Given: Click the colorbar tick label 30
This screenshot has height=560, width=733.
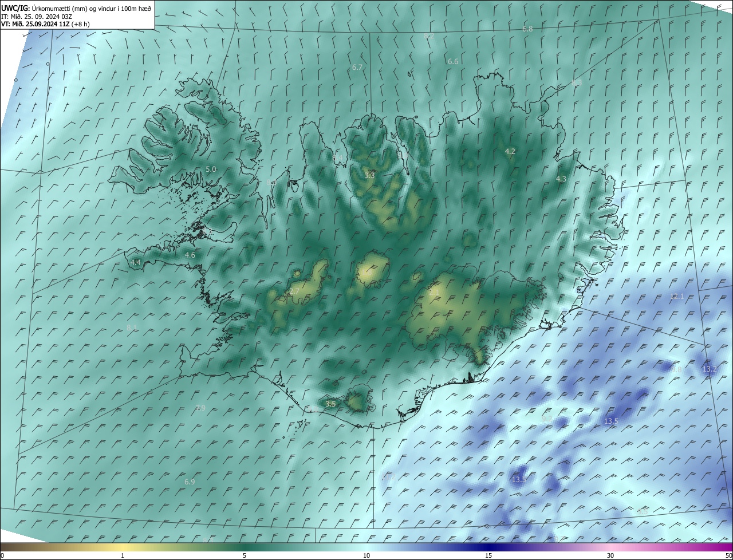Looking at the screenshot, I should pyautogui.click(x=610, y=556).
